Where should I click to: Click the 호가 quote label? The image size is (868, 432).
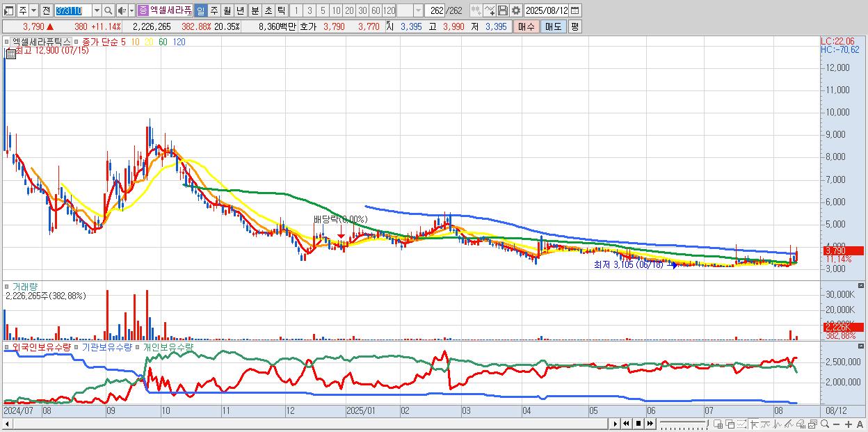(308, 27)
